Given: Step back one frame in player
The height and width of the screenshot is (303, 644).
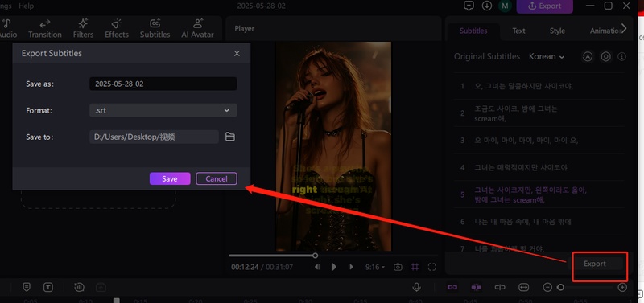Looking at the screenshot, I should coord(317,267).
